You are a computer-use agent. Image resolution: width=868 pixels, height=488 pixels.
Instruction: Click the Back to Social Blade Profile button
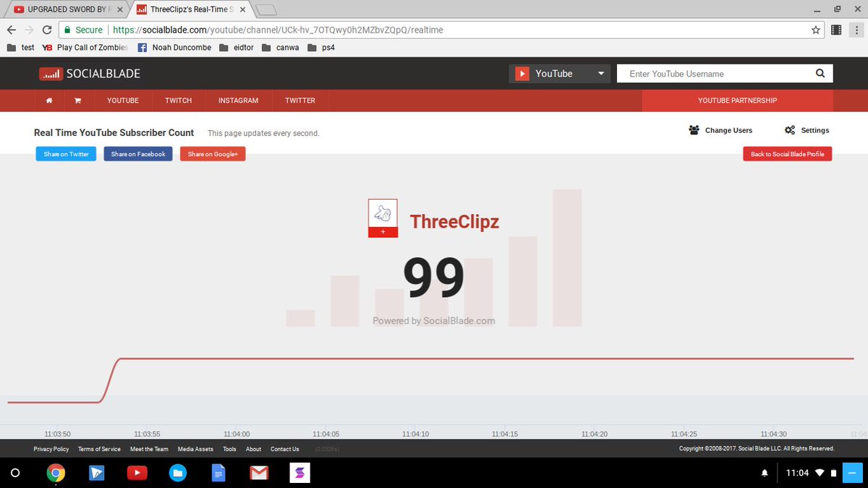pos(787,153)
